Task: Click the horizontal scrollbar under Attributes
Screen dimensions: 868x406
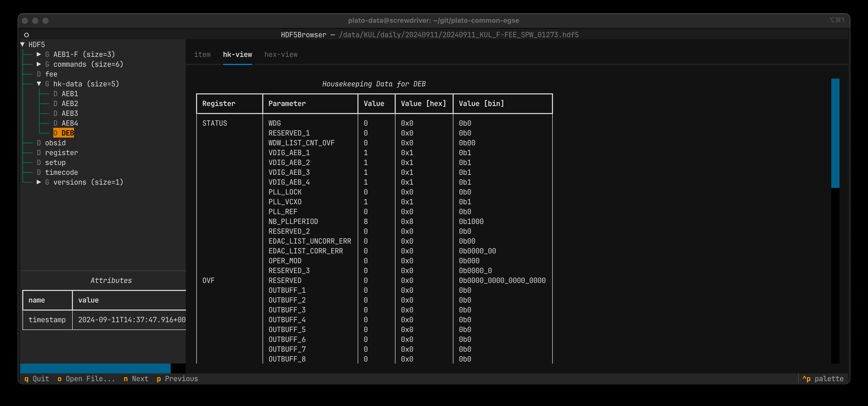Action: click(x=103, y=368)
